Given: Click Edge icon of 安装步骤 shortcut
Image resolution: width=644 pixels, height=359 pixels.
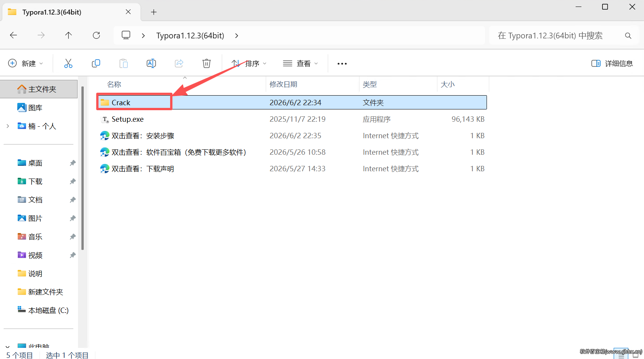Looking at the screenshot, I should click(x=105, y=136).
